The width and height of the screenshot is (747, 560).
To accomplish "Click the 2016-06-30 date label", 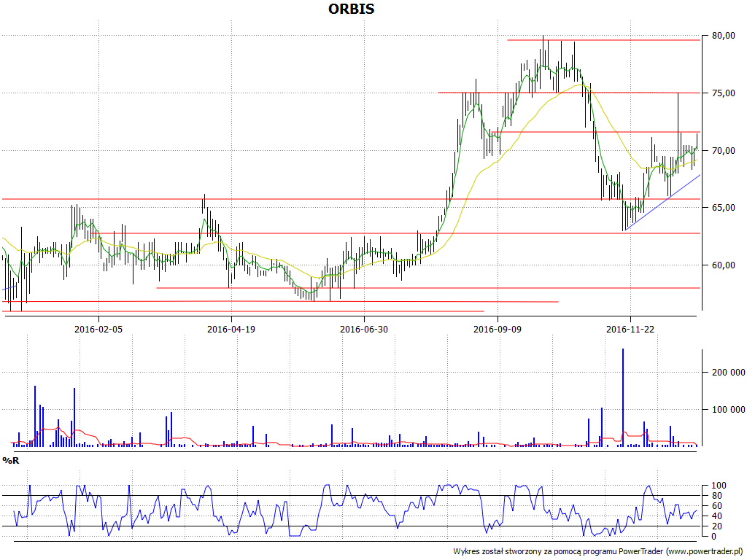I will tap(364, 329).
